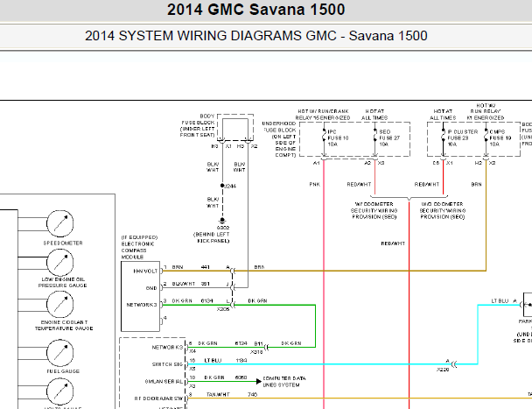Click 'ELECTRONIC COMPASS MODULE' label
Screen dimensions: 532x409
[x=138, y=250]
